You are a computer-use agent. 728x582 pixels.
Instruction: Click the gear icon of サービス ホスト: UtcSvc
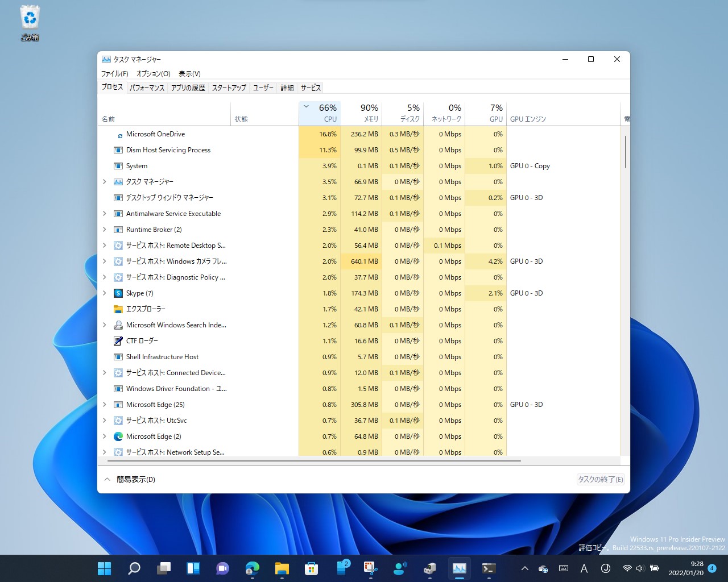118,420
